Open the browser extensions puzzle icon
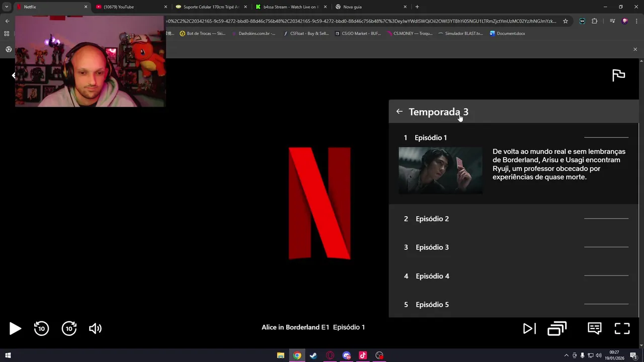Screen dimensions: 644x362 coord(595,21)
